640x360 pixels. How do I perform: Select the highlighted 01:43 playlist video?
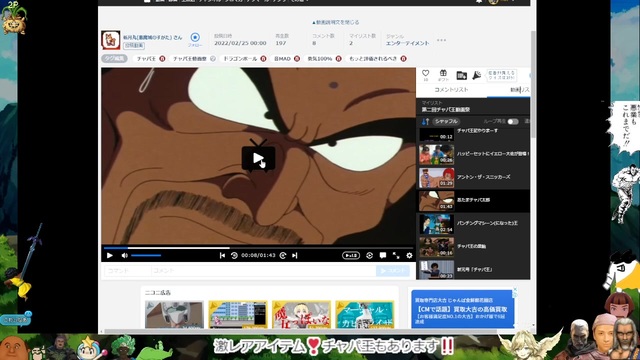click(x=473, y=200)
